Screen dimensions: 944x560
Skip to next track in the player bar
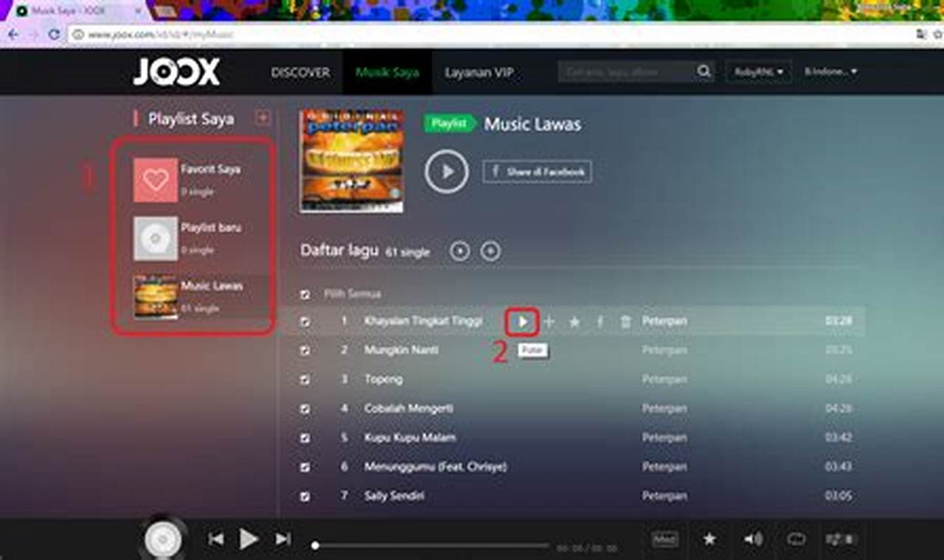click(283, 539)
